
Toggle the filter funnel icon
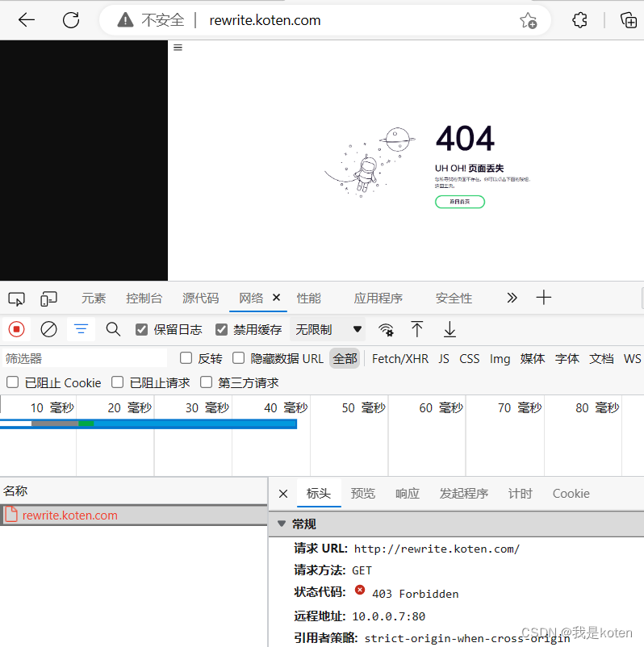tap(81, 329)
